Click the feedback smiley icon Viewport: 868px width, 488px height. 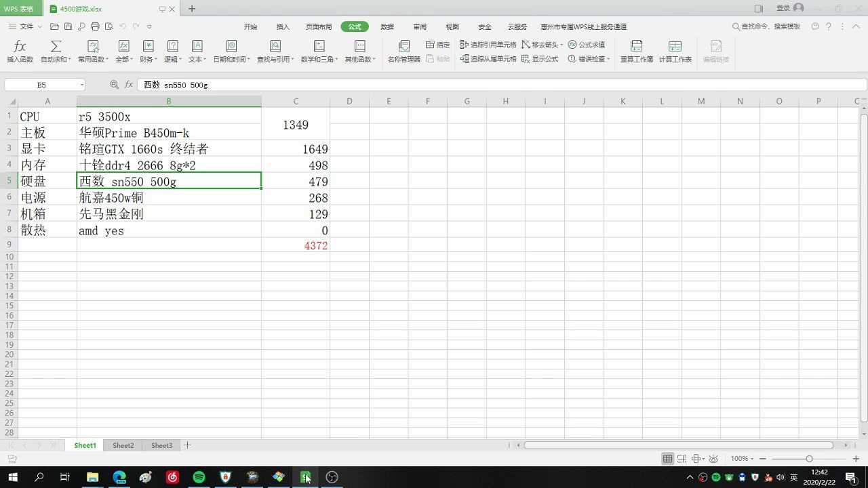(x=815, y=26)
